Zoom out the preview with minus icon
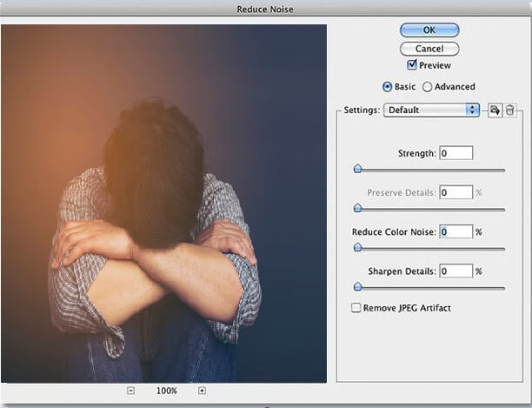The image size is (532, 408). click(x=130, y=391)
